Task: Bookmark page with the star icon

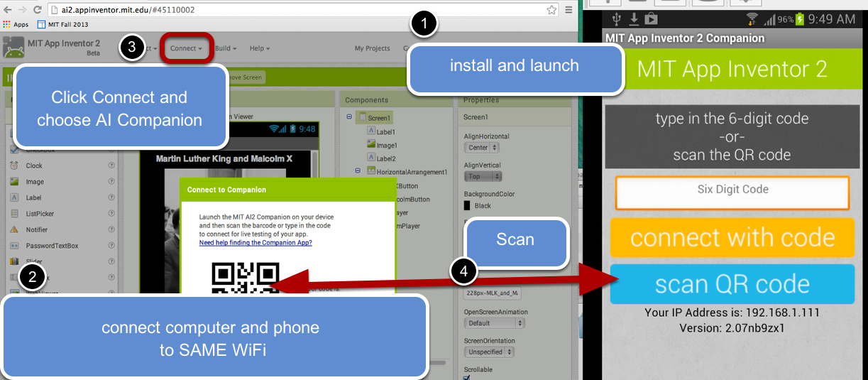Action: [551, 10]
